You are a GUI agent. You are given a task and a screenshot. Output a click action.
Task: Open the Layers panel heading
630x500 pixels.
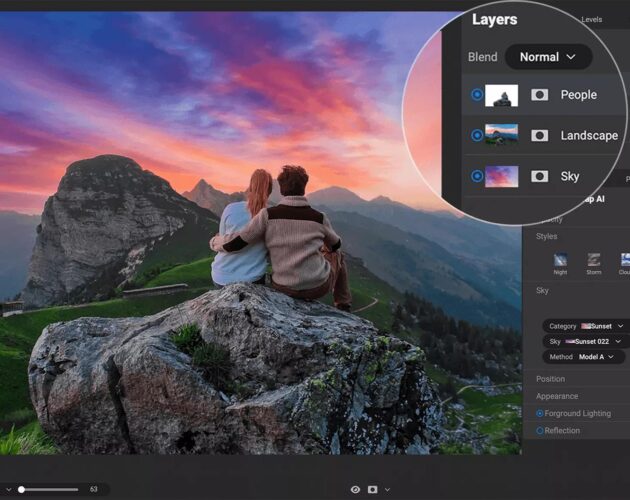[495, 19]
